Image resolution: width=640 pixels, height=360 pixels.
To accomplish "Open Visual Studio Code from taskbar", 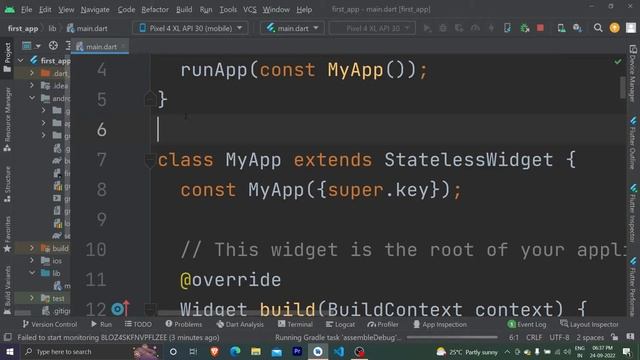I will [339, 351].
